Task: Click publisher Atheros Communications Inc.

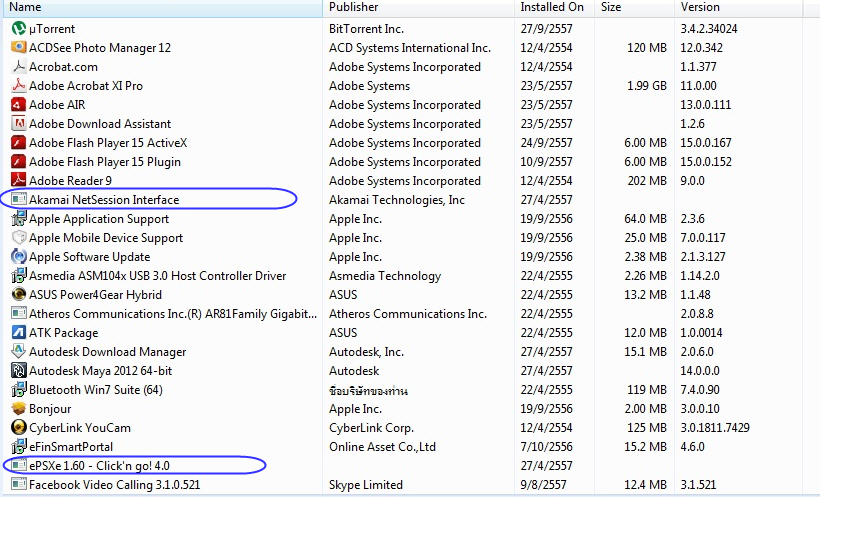Action: pyautogui.click(x=407, y=314)
